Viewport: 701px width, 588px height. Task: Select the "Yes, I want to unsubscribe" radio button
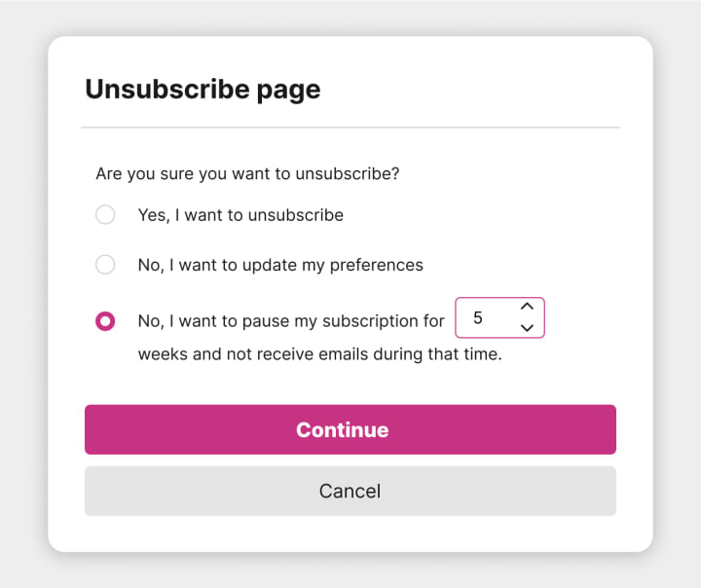[x=105, y=214]
